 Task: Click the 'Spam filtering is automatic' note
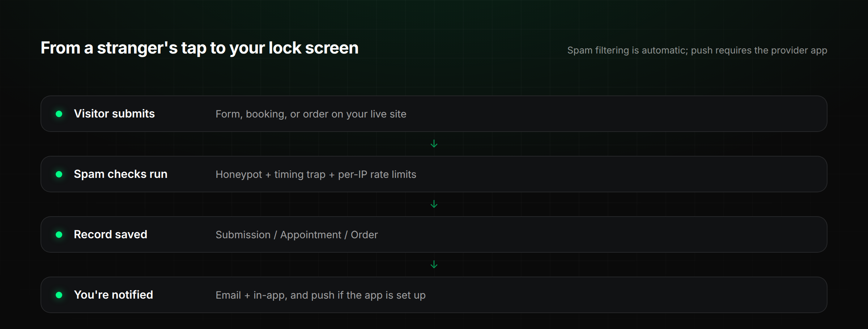coord(697,50)
